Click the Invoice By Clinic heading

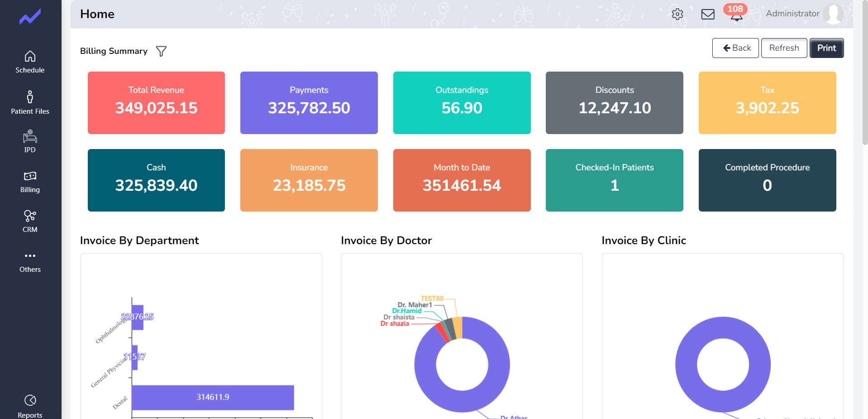644,241
